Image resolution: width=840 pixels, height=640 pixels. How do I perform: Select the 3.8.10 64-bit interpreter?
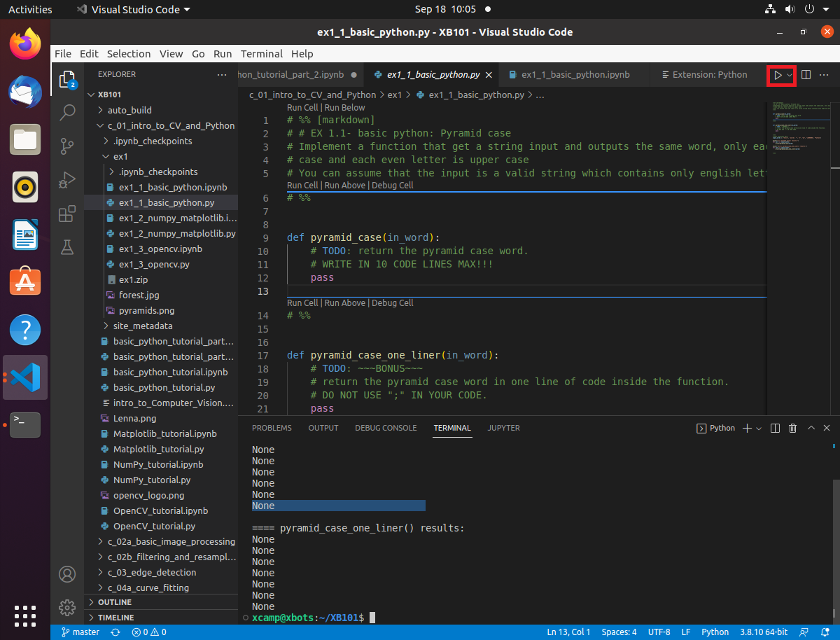coord(765,632)
